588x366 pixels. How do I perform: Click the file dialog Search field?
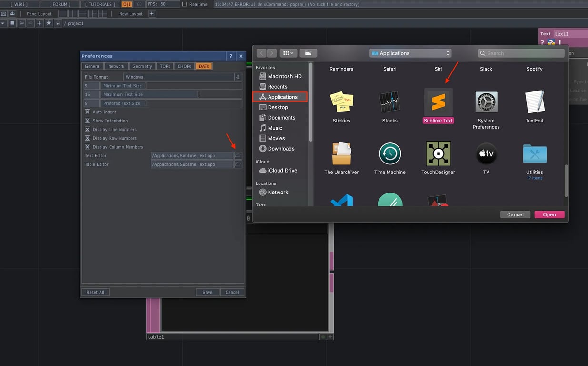coord(521,53)
